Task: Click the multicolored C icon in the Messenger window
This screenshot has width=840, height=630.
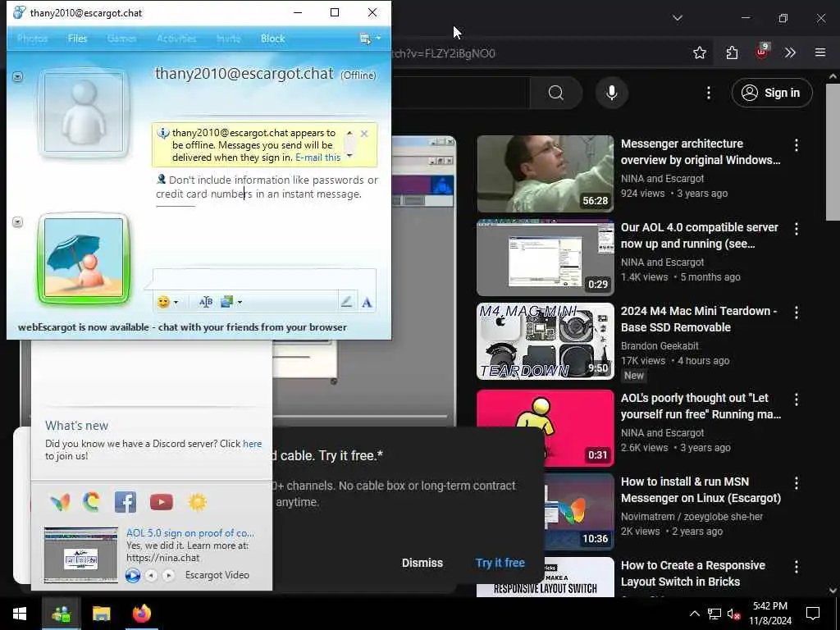Action: click(x=92, y=503)
